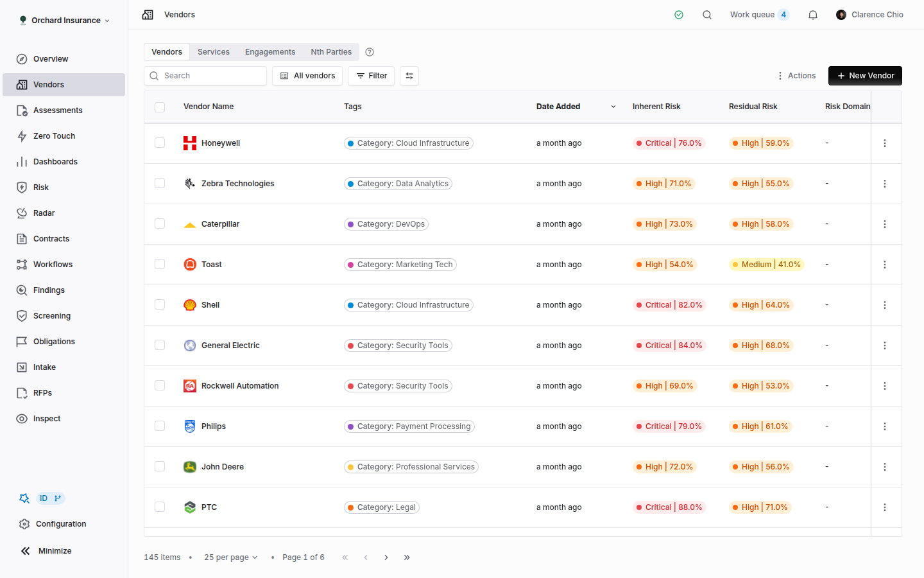Select Vendors in the sidebar menu
924x578 pixels.
(x=64, y=85)
